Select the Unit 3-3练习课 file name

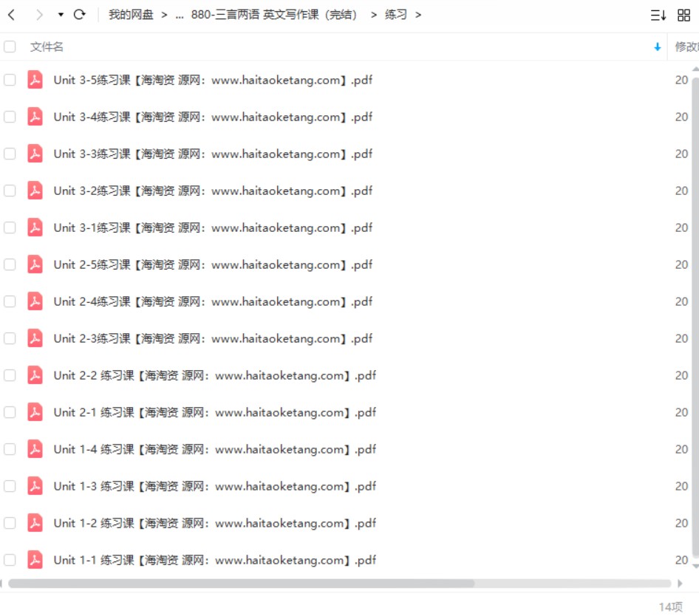(x=213, y=154)
